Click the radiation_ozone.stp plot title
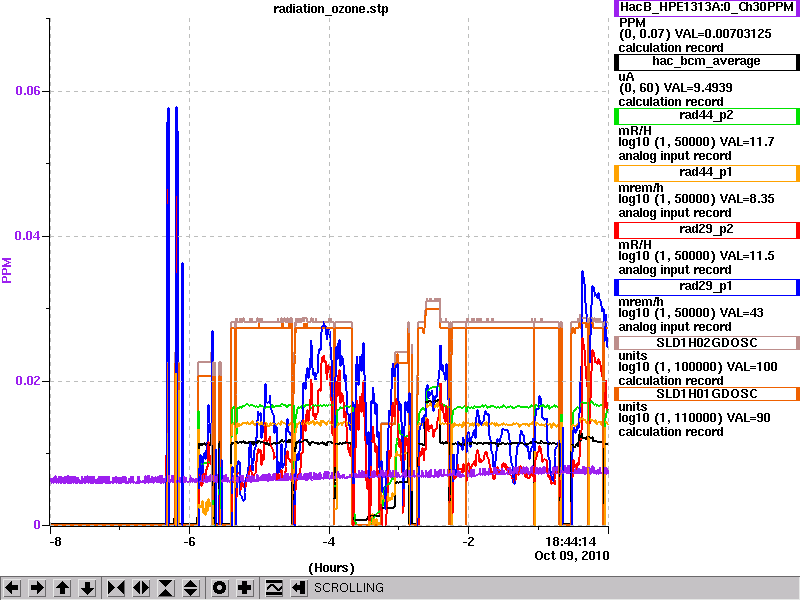This screenshot has width=800, height=600. pyautogui.click(x=331, y=9)
